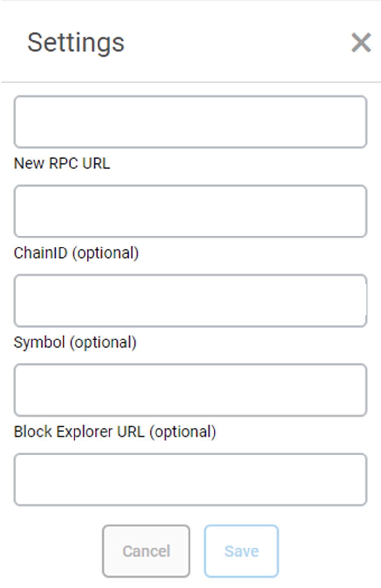Click the "Block Explorer URL (optional)" label

tap(115, 432)
